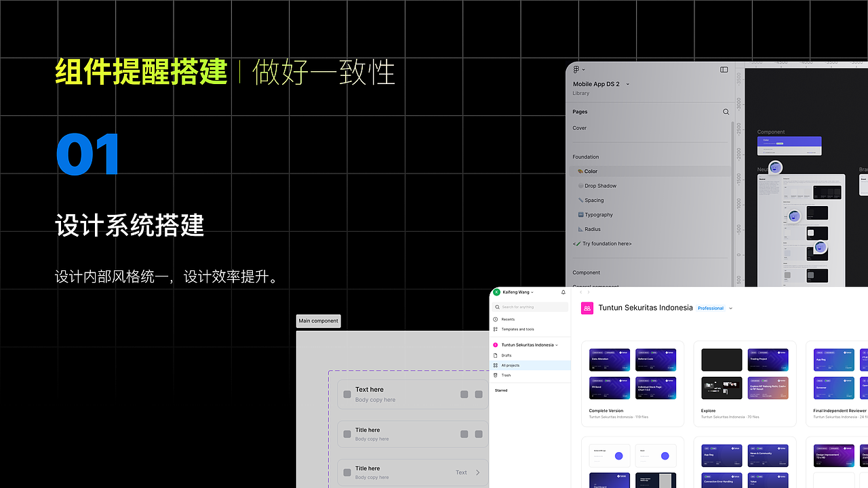Open the Final Independent Reviewer project card

tap(837, 384)
